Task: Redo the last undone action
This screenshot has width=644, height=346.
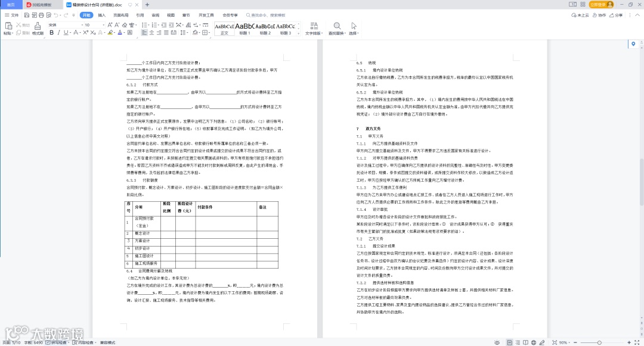Action: (66, 15)
